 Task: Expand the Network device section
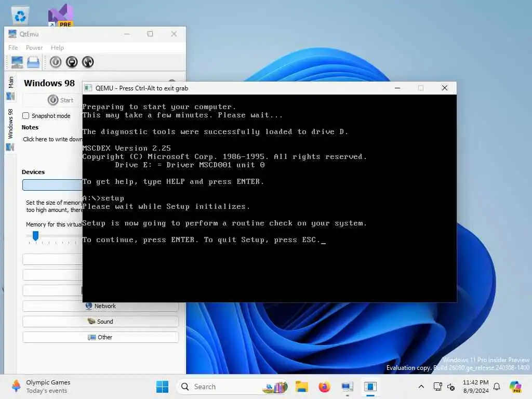pyautogui.click(x=100, y=306)
